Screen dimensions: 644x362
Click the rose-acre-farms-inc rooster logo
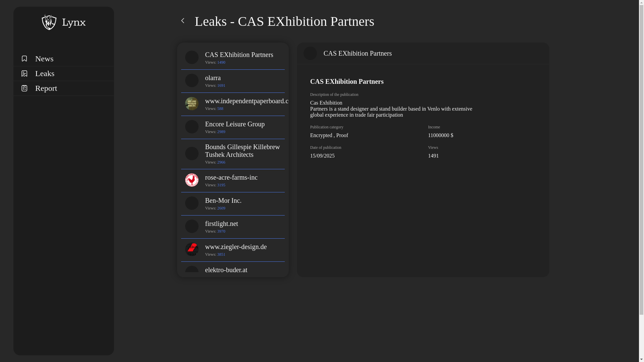(192, 180)
